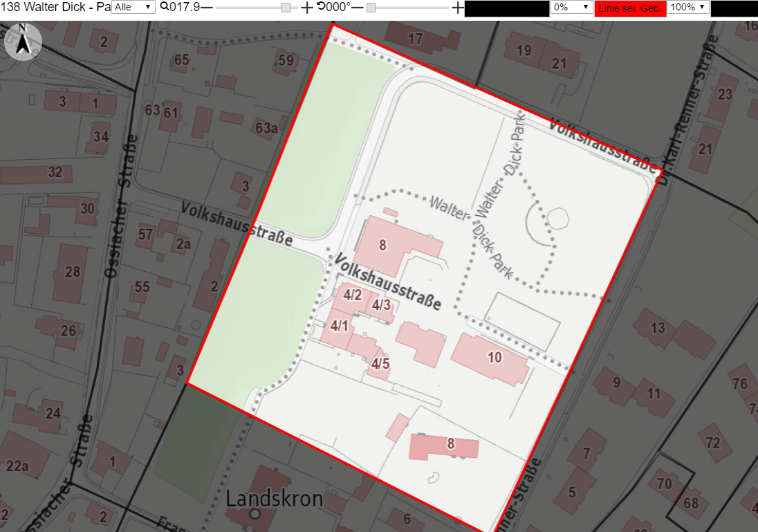The width and height of the screenshot is (758, 532).
Task: Increase zoom with the plus icon
Action: (x=307, y=7)
